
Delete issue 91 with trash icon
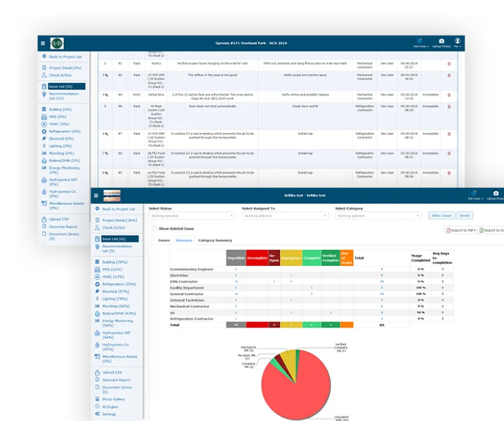pyautogui.click(x=449, y=64)
